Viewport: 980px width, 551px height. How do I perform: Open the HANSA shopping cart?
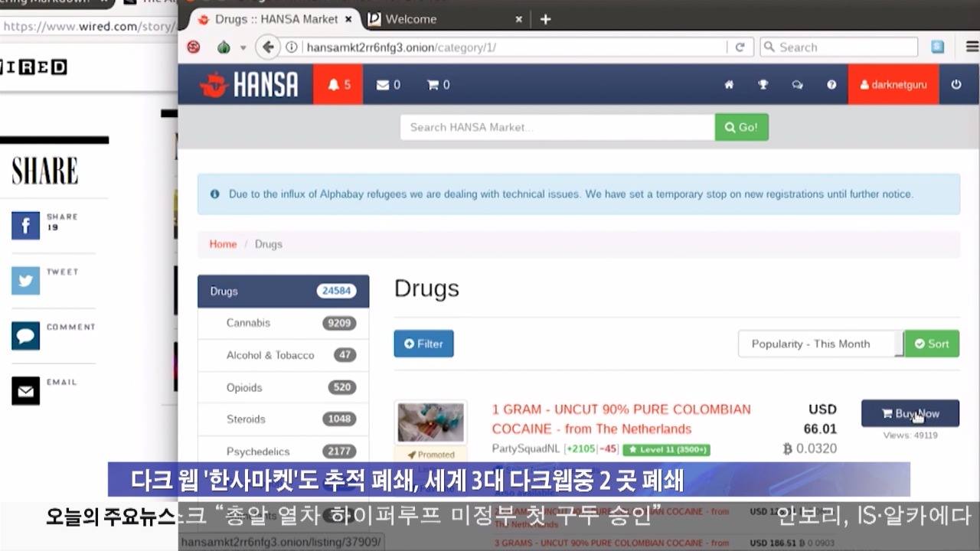438,84
